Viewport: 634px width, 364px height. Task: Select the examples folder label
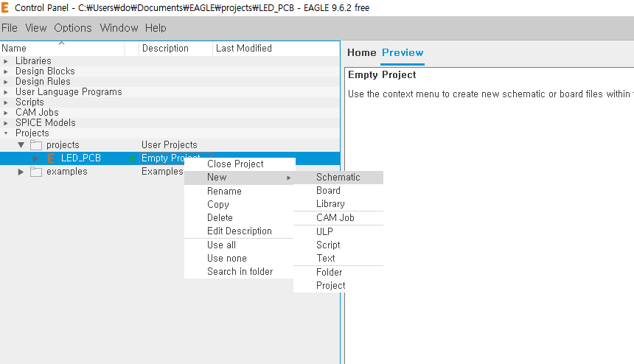(66, 172)
